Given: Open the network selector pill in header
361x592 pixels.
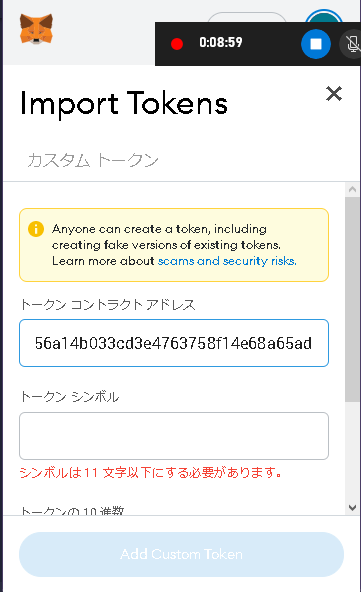Looking at the screenshot, I should [x=247, y=17].
